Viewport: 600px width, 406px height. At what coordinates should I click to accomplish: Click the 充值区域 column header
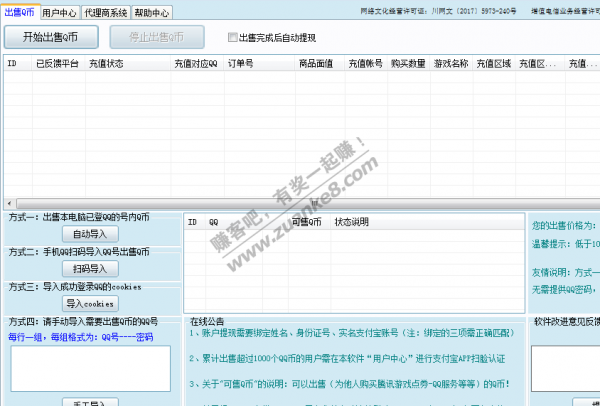pos(494,64)
